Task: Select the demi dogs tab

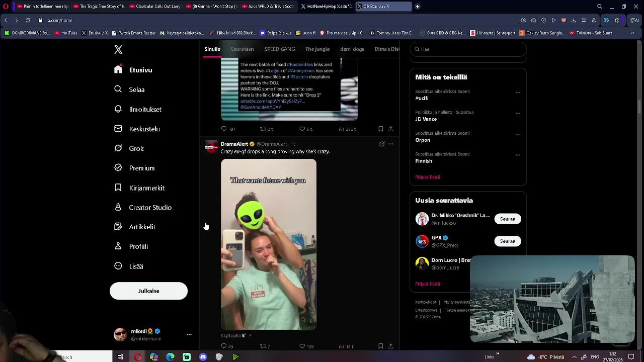Action: (x=352, y=49)
